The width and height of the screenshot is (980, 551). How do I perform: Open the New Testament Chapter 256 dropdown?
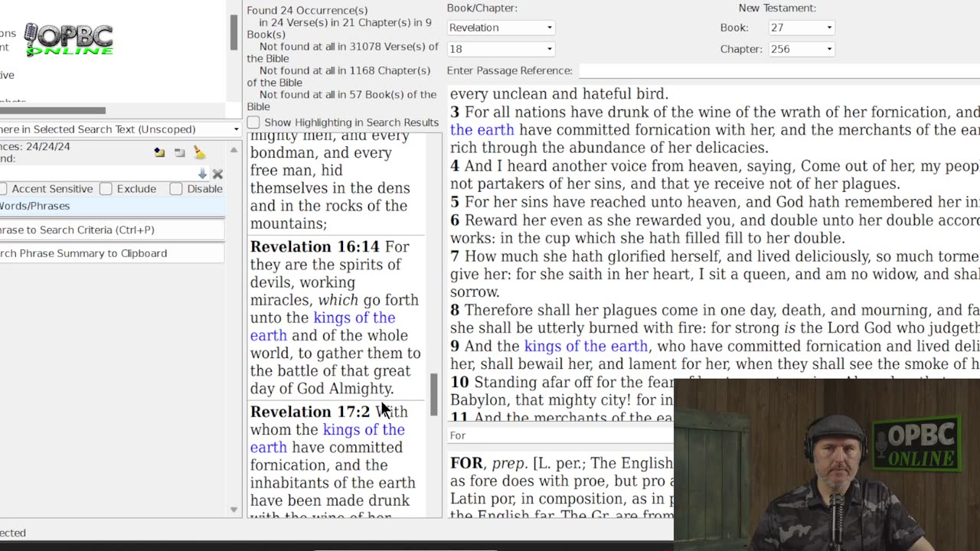[801, 49]
